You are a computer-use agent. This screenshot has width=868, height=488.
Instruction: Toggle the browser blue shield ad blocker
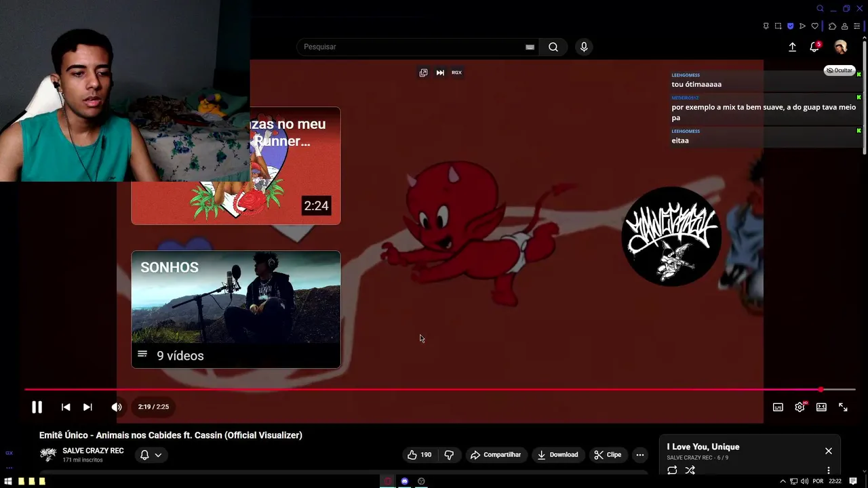click(790, 26)
